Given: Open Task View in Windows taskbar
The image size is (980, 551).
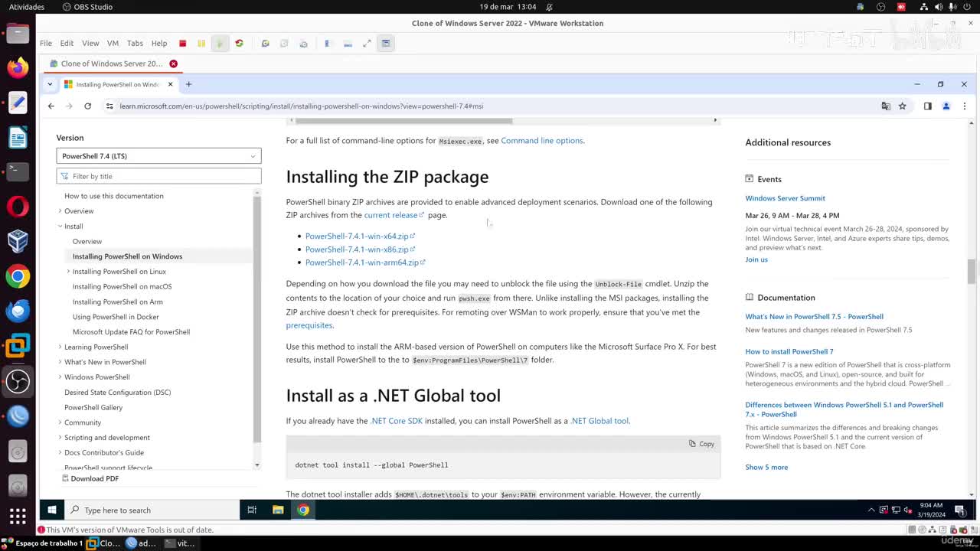Looking at the screenshot, I should click(x=251, y=510).
